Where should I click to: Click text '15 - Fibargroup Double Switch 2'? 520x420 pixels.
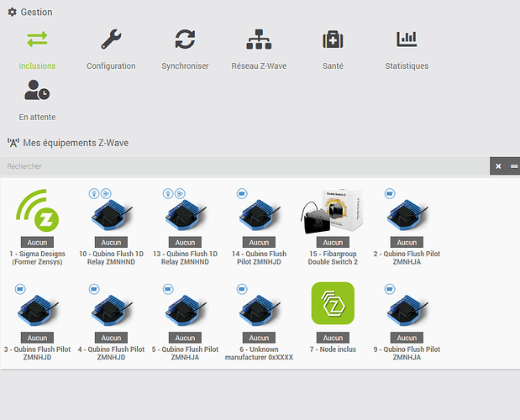click(333, 258)
